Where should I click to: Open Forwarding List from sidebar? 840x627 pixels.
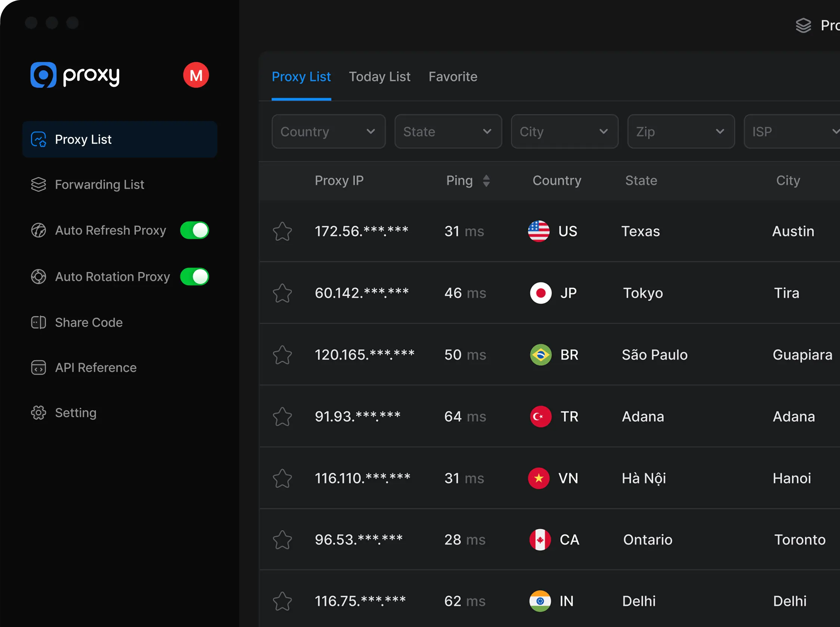click(x=99, y=185)
